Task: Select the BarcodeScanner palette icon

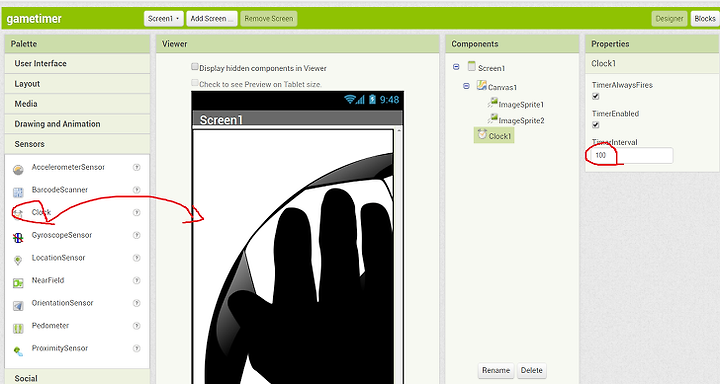Action: coord(18,192)
